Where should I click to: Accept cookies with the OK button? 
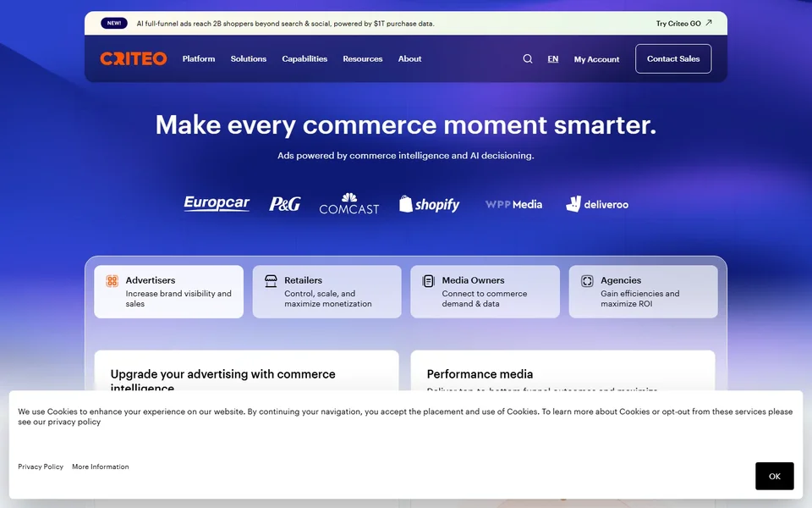pyautogui.click(x=774, y=476)
